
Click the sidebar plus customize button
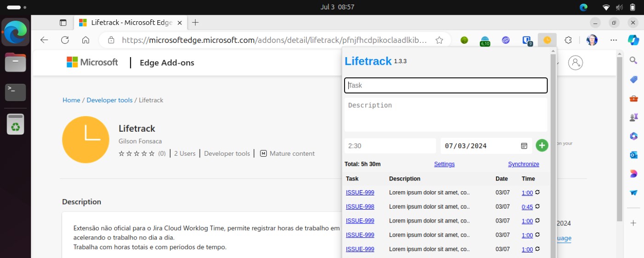(x=633, y=223)
